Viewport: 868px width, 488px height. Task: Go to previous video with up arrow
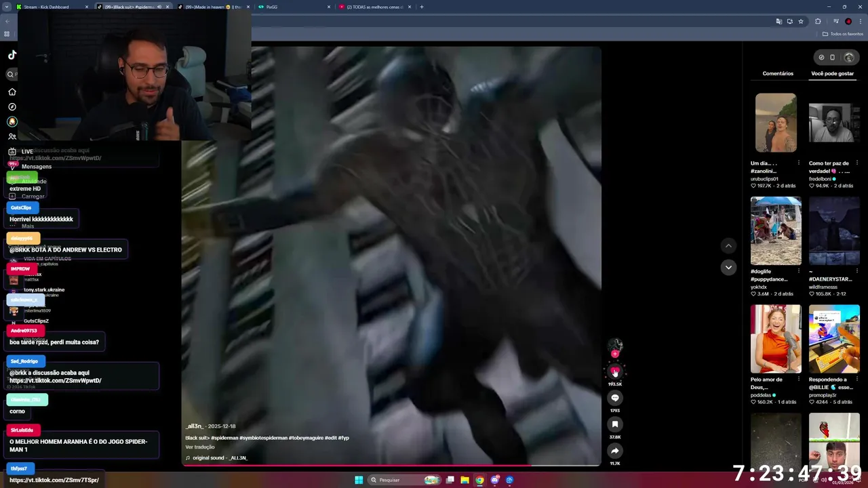point(728,246)
